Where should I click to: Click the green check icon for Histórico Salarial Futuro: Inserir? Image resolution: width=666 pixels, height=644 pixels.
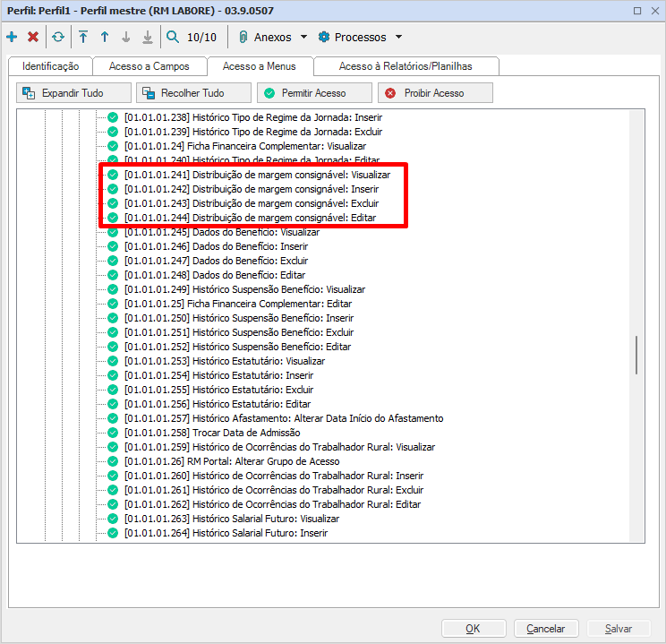pyautogui.click(x=113, y=533)
